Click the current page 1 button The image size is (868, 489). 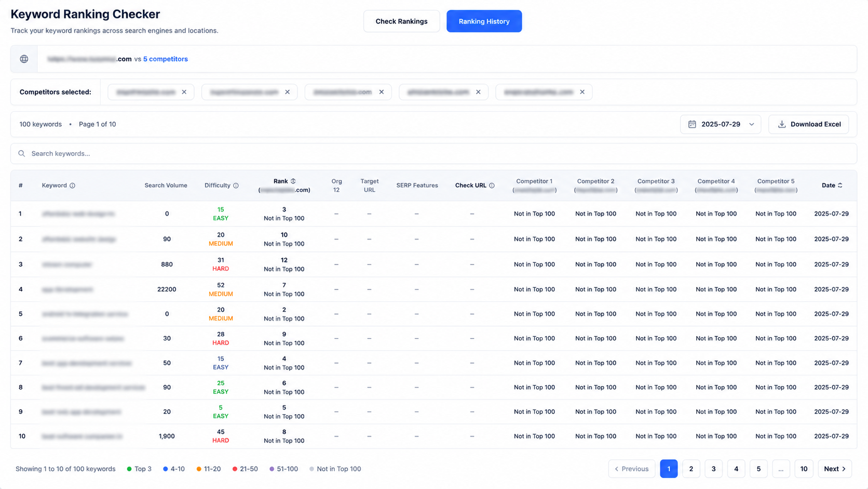pos(669,469)
